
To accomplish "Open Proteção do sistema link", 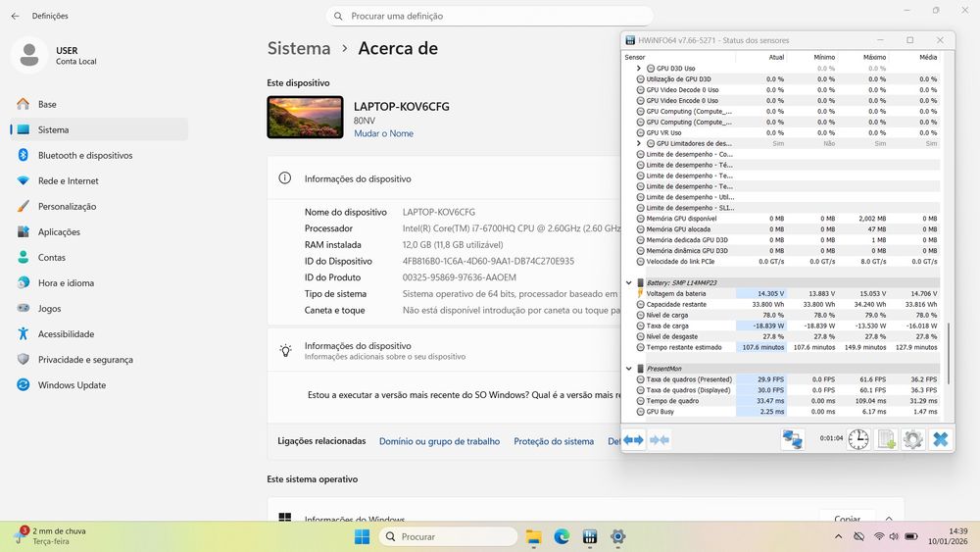I will [x=554, y=441].
